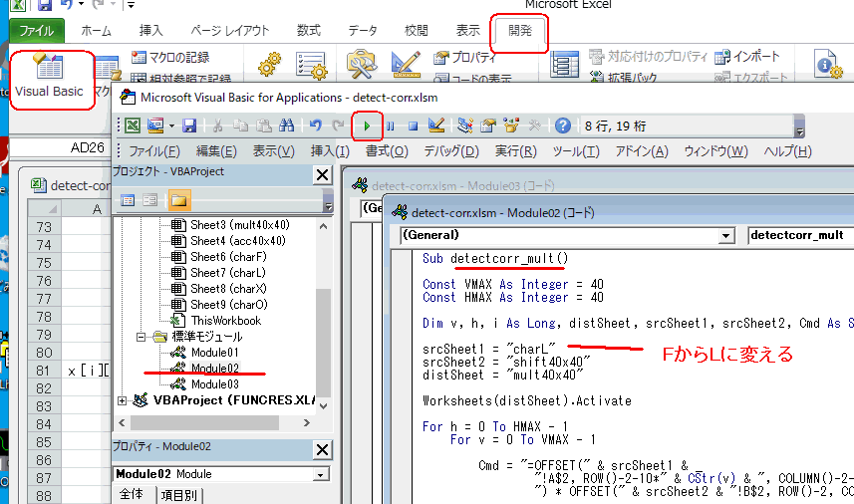
Task: Switch to the 開発 ribbon tab
Action: click(519, 31)
